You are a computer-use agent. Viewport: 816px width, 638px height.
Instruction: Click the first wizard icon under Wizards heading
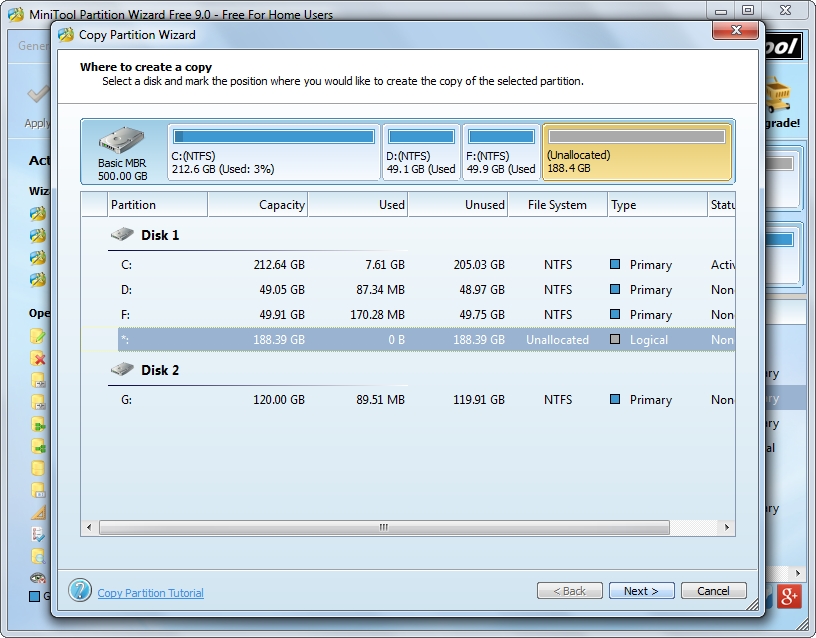click(x=37, y=213)
